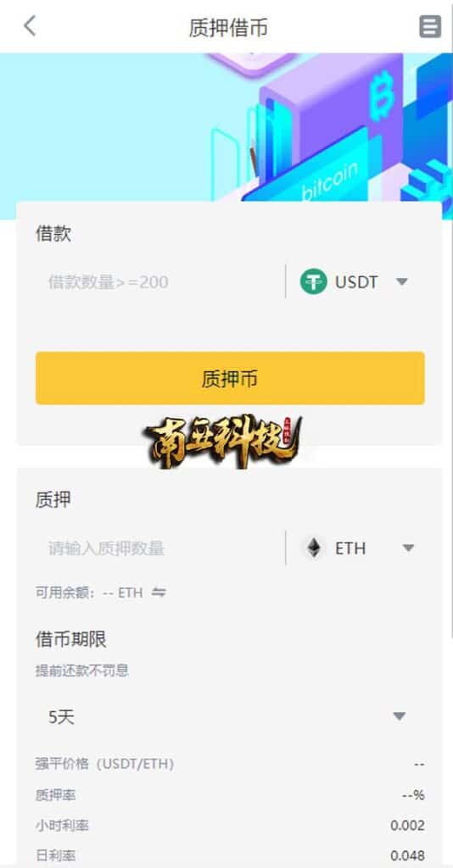453x868 pixels.
Task: Click the yellow 质押币 button
Action: coord(230,378)
